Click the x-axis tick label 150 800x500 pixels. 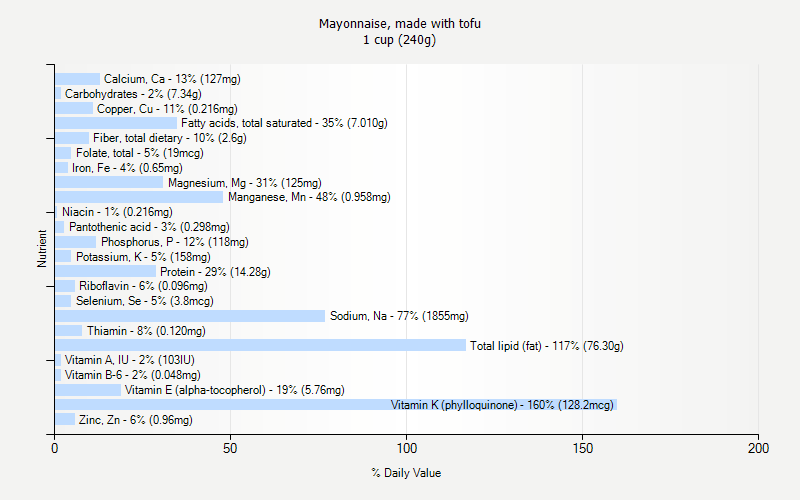(583, 448)
